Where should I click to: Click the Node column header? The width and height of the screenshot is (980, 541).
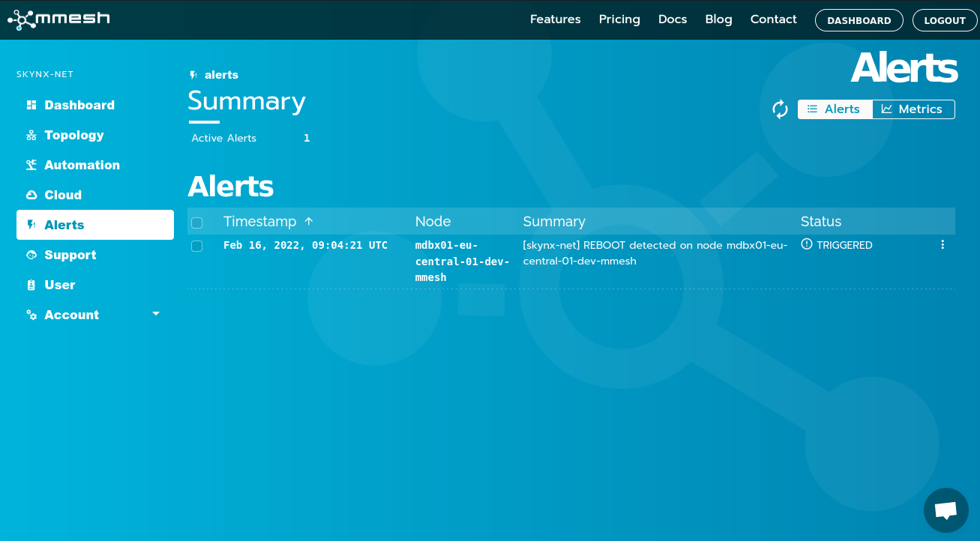pos(433,222)
